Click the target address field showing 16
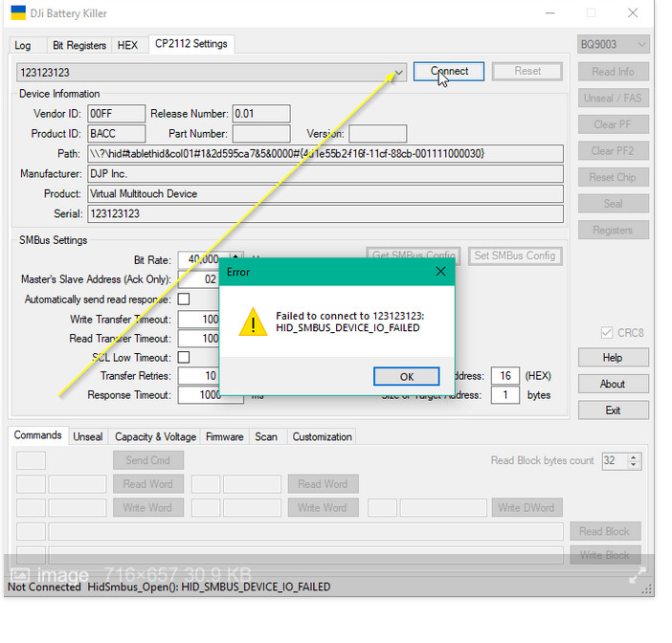Screen dimensions: 672x643 point(505,376)
